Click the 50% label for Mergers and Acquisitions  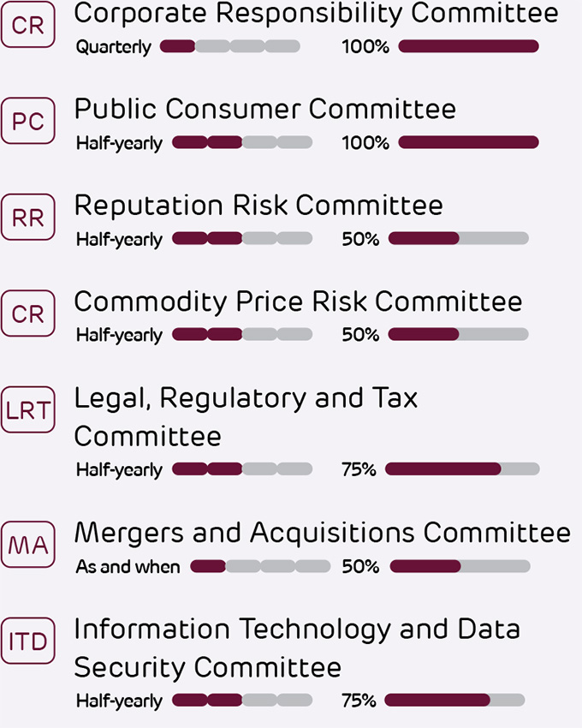click(x=360, y=567)
